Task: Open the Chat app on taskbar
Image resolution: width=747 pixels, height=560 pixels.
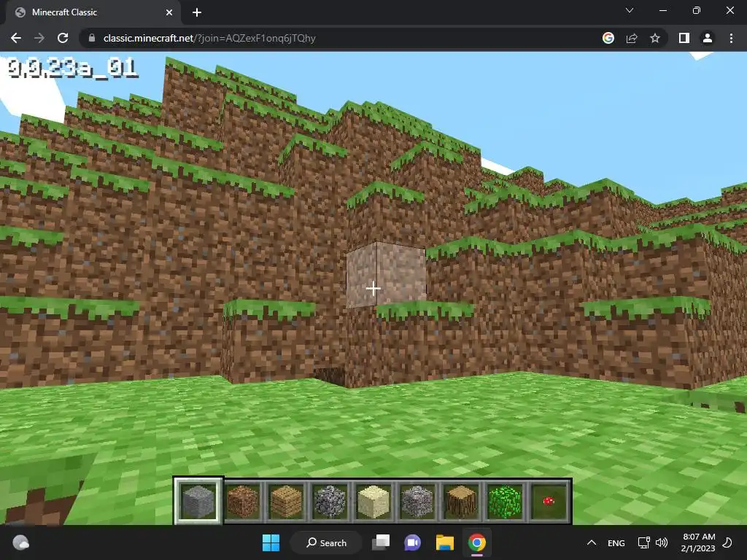Action: click(x=413, y=542)
